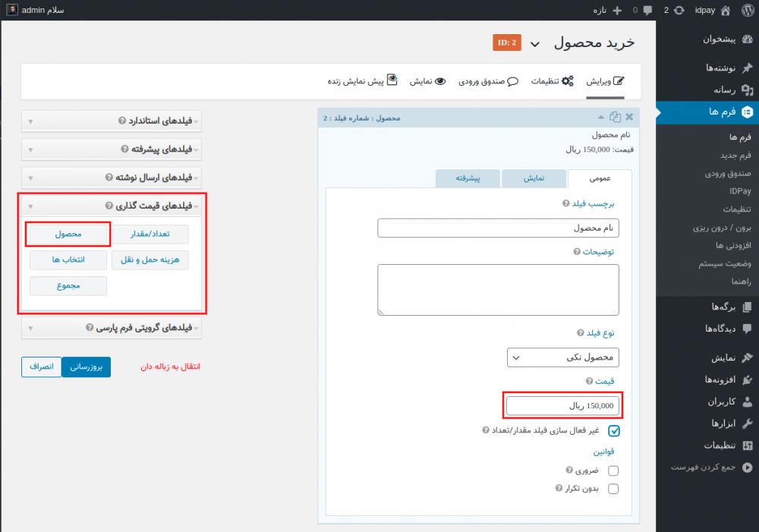Open the فرم جدید new form submenu

tap(735, 156)
